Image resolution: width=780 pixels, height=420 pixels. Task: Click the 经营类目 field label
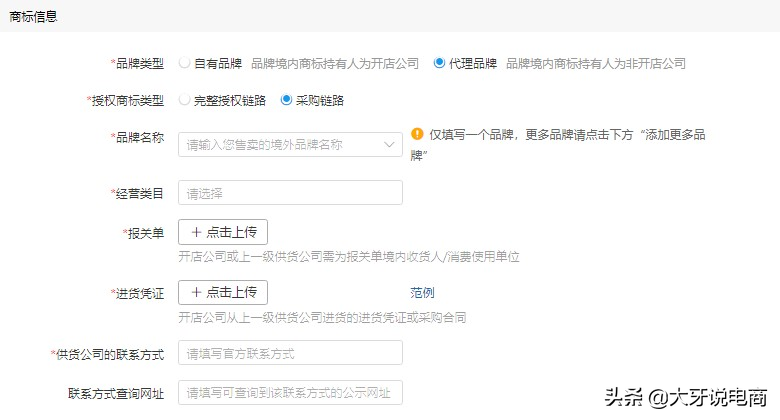pyautogui.click(x=139, y=193)
